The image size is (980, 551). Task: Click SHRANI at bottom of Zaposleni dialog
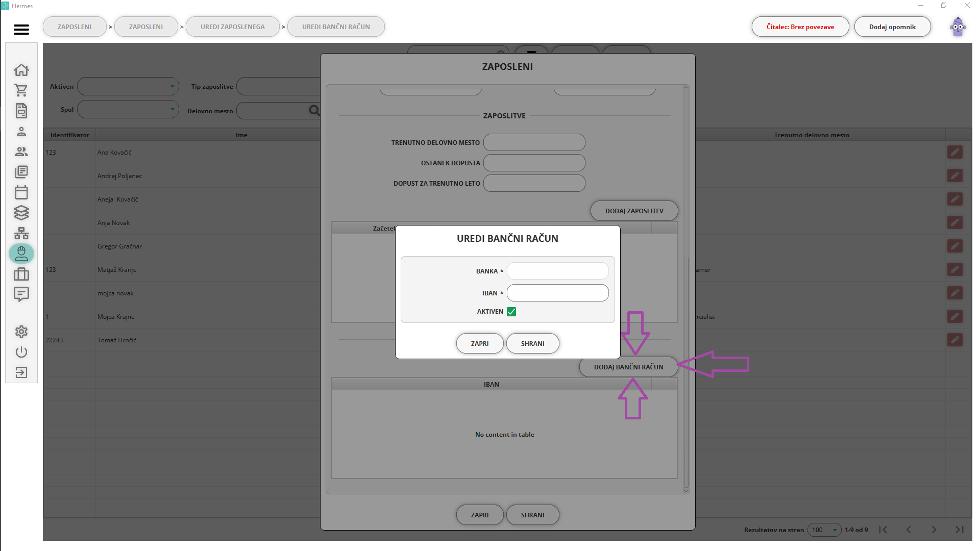tap(532, 515)
